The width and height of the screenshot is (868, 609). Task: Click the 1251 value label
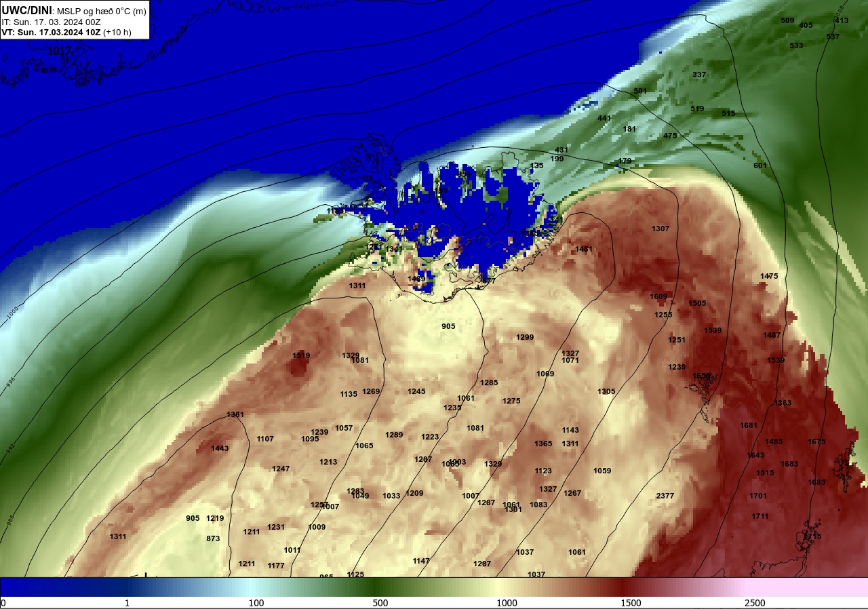(x=677, y=340)
